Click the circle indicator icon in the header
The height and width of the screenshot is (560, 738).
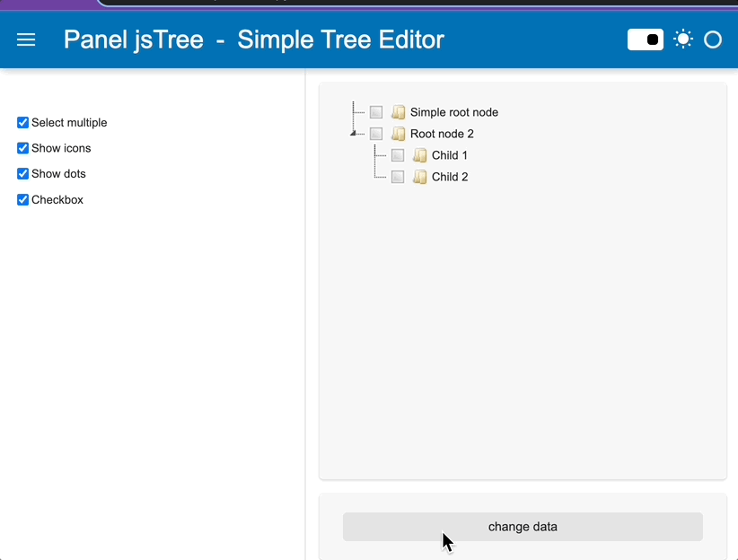713,39
